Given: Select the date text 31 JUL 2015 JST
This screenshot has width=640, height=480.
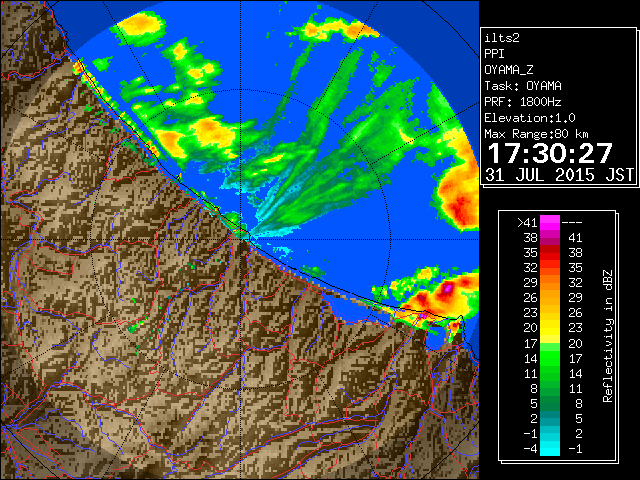Looking at the screenshot, I should [560, 175].
